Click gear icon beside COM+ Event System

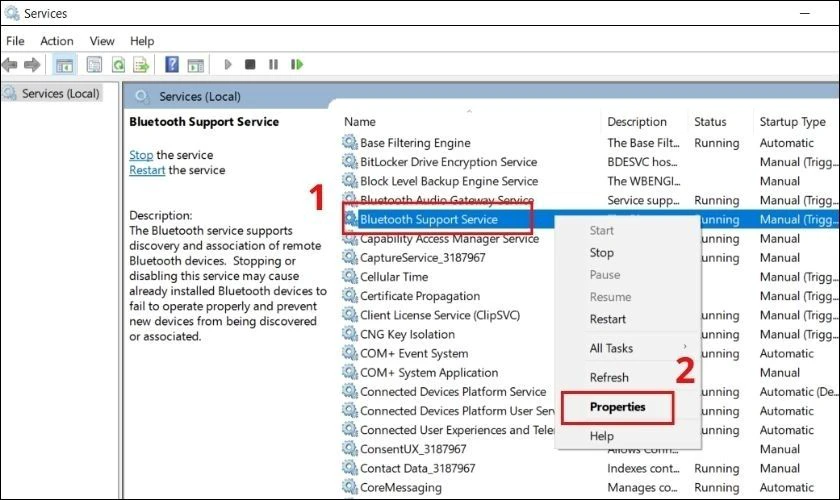pos(350,353)
